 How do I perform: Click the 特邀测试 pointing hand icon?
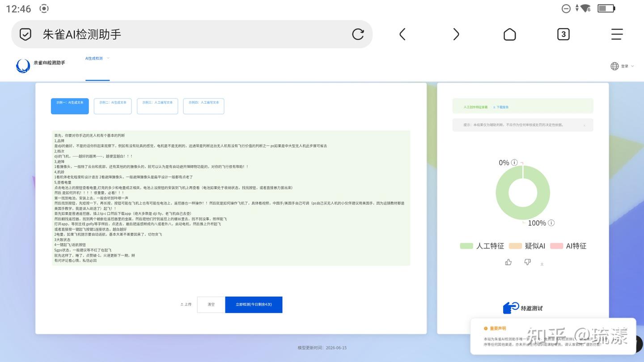click(x=511, y=307)
